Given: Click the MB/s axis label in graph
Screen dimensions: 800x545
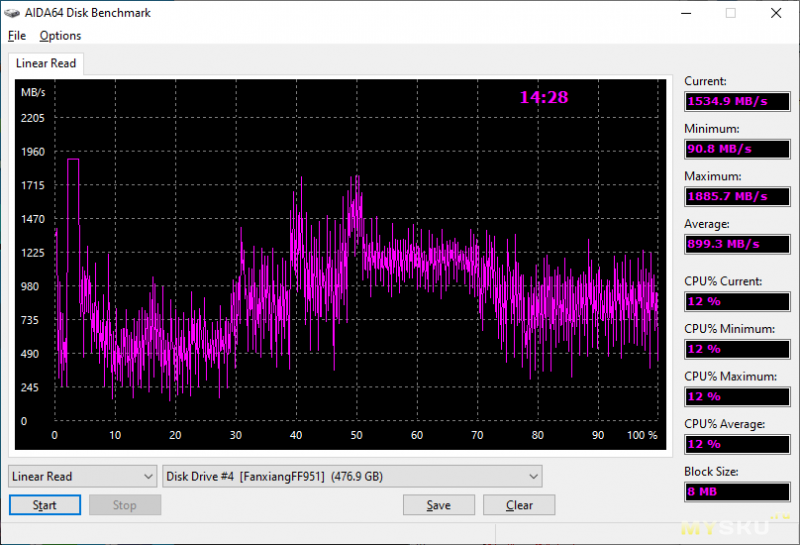Looking at the screenshot, I should pos(33,92).
